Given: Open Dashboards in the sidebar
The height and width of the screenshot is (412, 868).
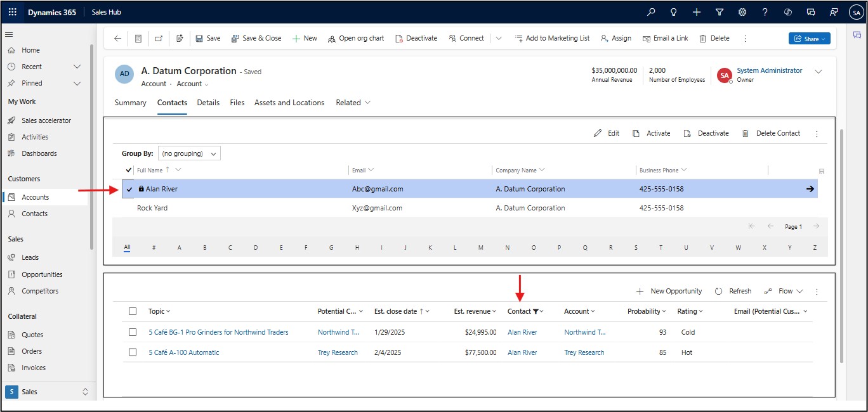Looking at the screenshot, I should [x=39, y=153].
